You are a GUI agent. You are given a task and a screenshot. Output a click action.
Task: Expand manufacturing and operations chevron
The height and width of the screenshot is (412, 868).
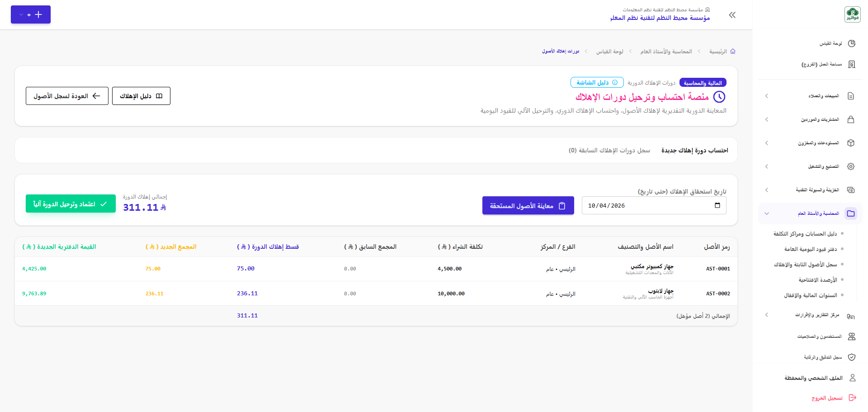[x=767, y=166]
